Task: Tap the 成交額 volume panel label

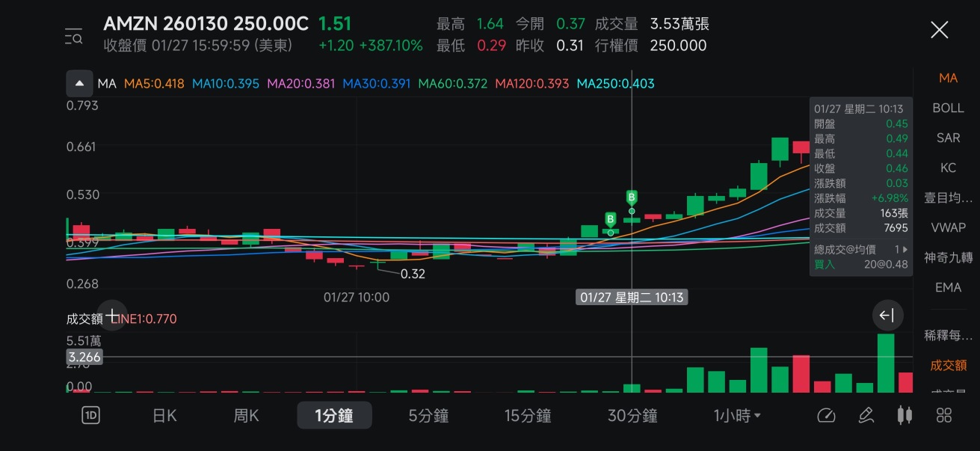Action: click(x=84, y=319)
